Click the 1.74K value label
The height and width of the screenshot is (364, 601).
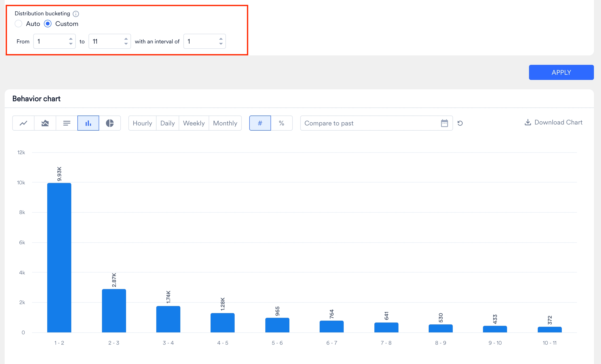coord(168,297)
